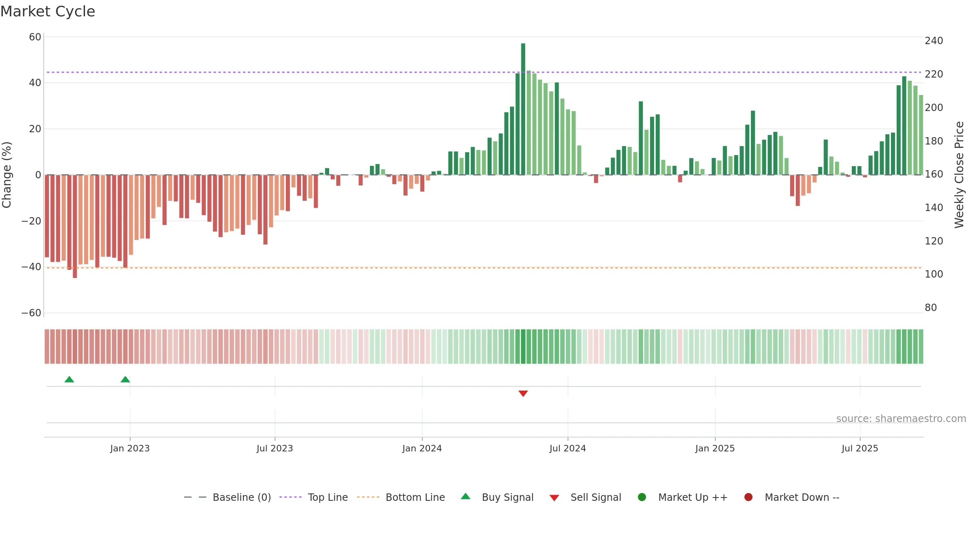Click the Jul 2025 axis label

(x=860, y=448)
